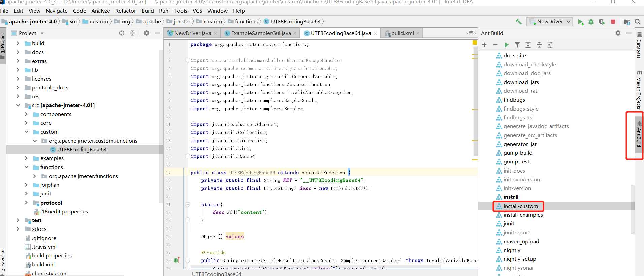Expand the examples folder

click(26, 158)
